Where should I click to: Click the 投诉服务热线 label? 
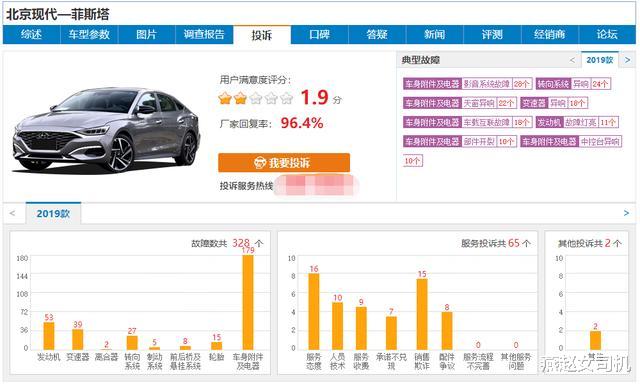(x=246, y=186)
